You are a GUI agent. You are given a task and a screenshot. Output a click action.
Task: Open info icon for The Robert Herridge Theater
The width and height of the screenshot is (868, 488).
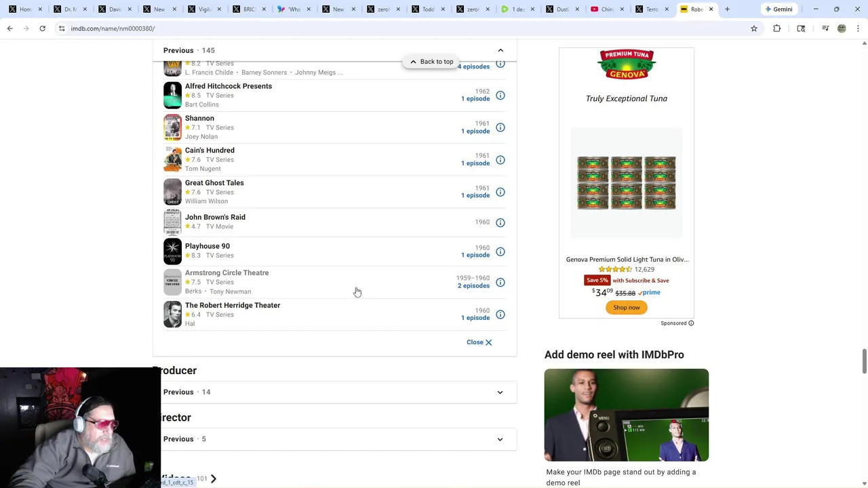(x=500, y=314)
